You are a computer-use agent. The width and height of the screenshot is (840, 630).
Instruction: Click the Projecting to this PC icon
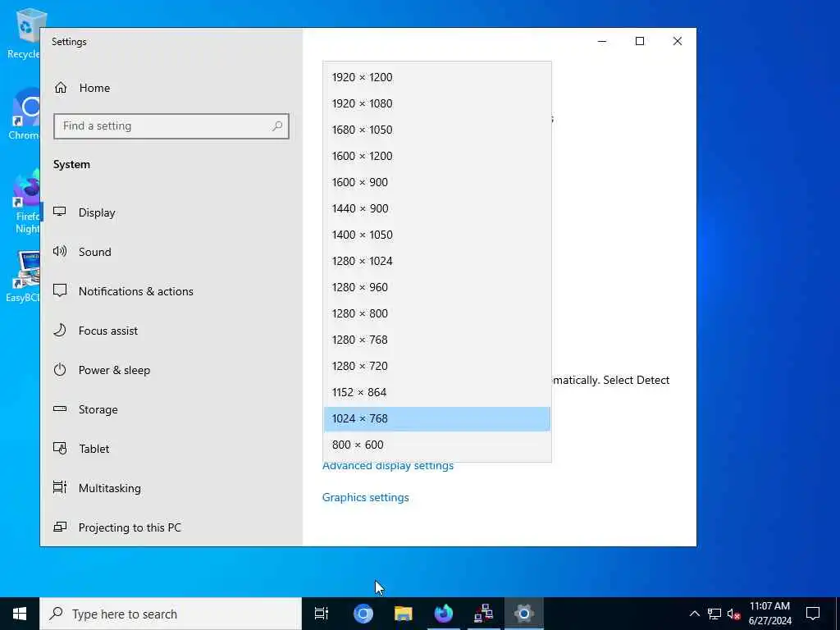(59, 527)
